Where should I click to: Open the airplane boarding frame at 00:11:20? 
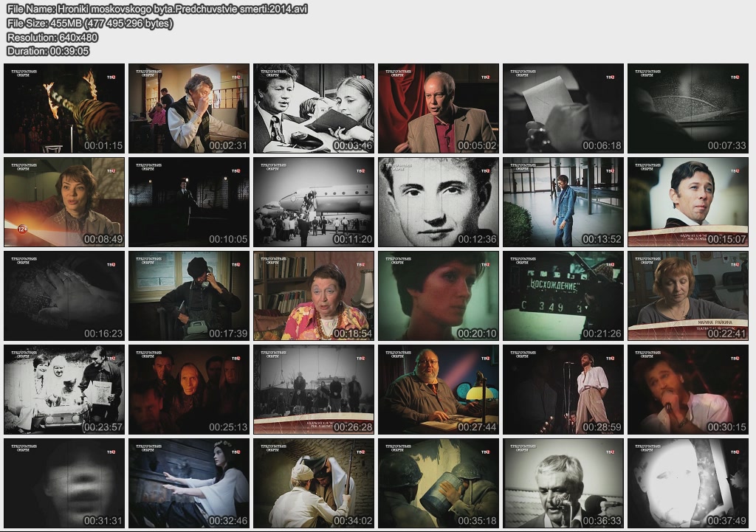click(x=314, y=201)
